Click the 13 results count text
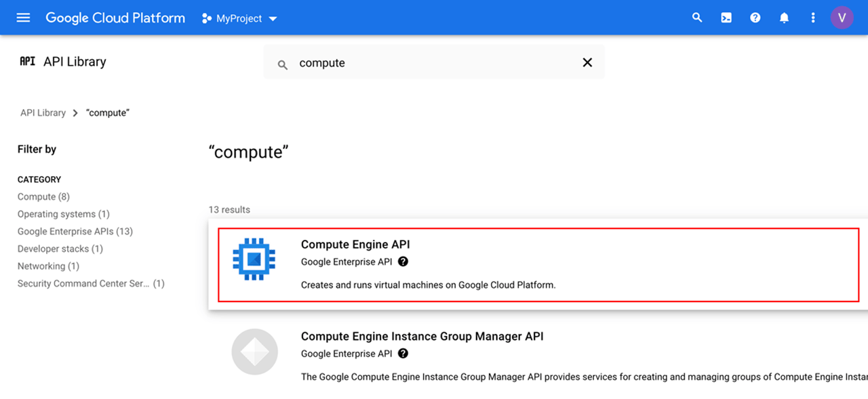Image resolution: width=868 pixels, height=399 pixels. pyautogui.click(x=229, y=209)
